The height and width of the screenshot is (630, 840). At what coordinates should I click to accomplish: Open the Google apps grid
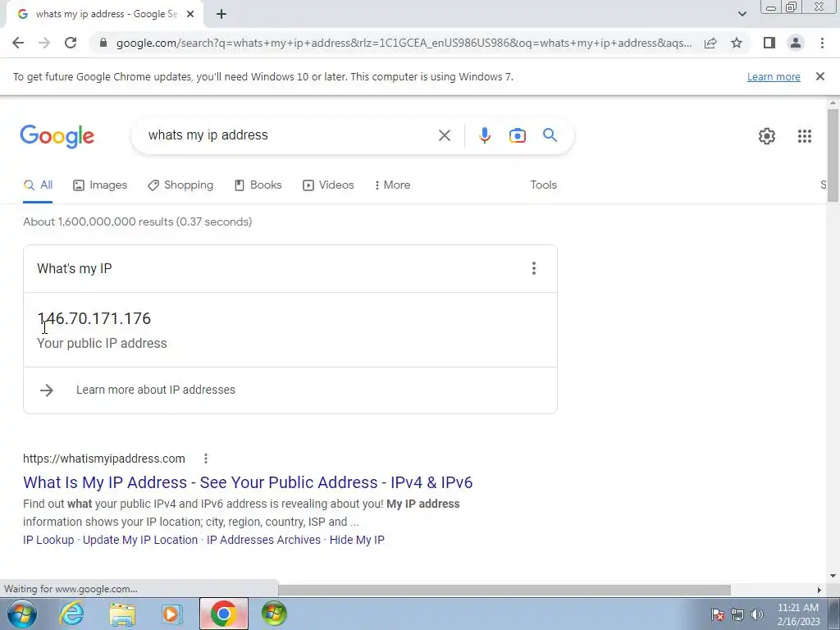[x=804, y=136]
